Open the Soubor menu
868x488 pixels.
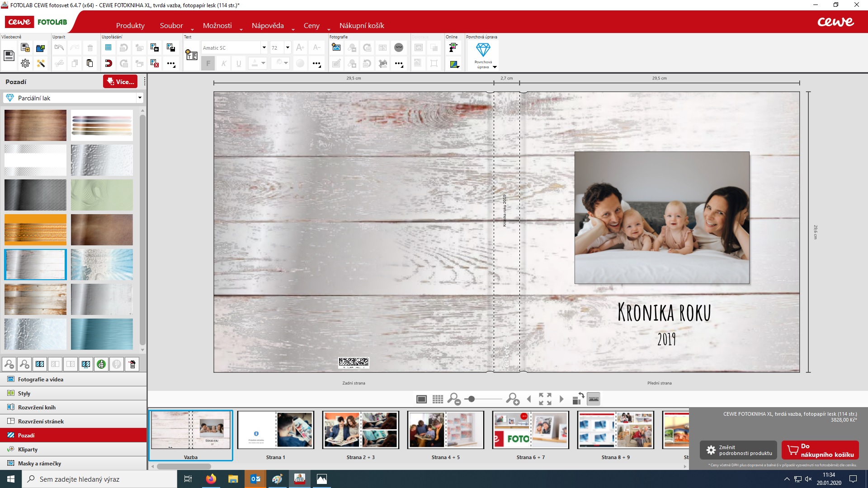coord(171,26)
